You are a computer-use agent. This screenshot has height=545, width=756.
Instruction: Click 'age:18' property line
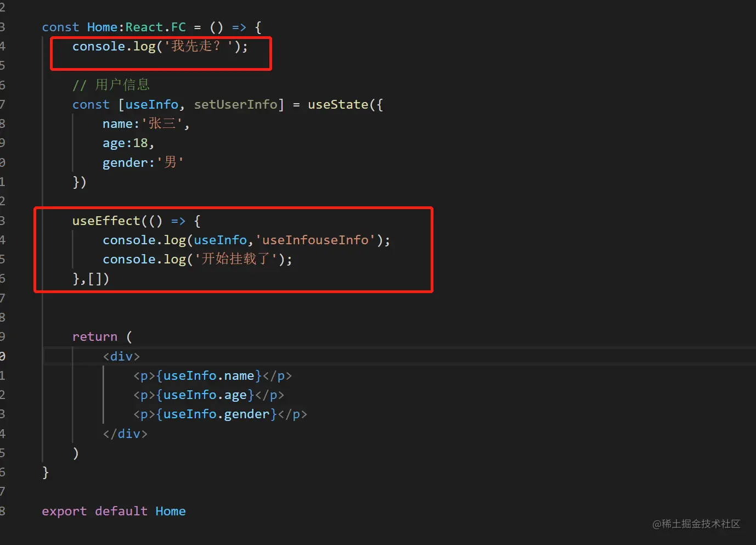[x=128, y=143]
